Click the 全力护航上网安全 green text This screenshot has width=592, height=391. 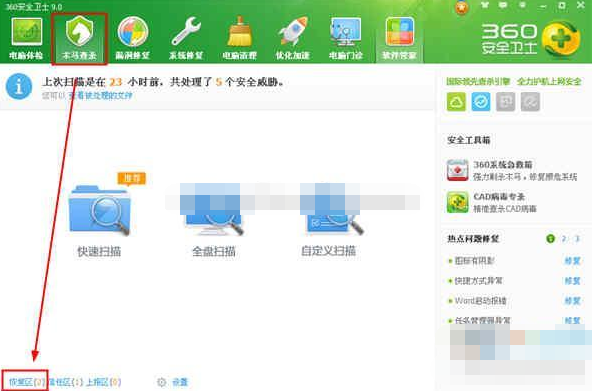549,81
